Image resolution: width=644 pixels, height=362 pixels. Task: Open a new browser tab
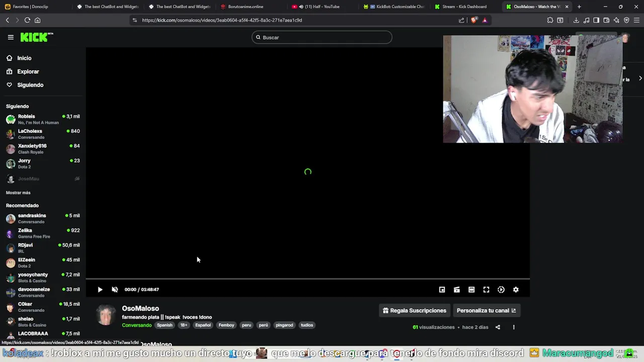coord(579,7)
